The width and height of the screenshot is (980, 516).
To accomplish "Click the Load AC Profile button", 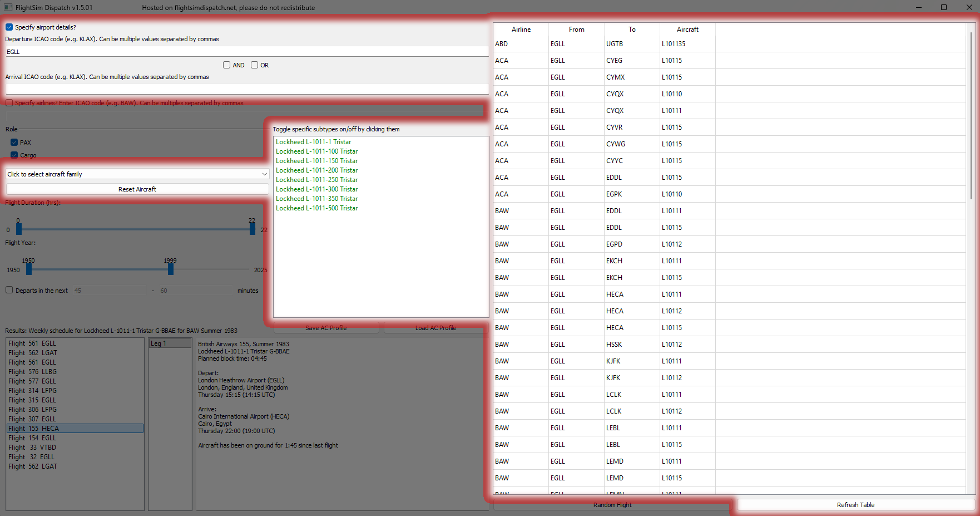I will 435,328.
